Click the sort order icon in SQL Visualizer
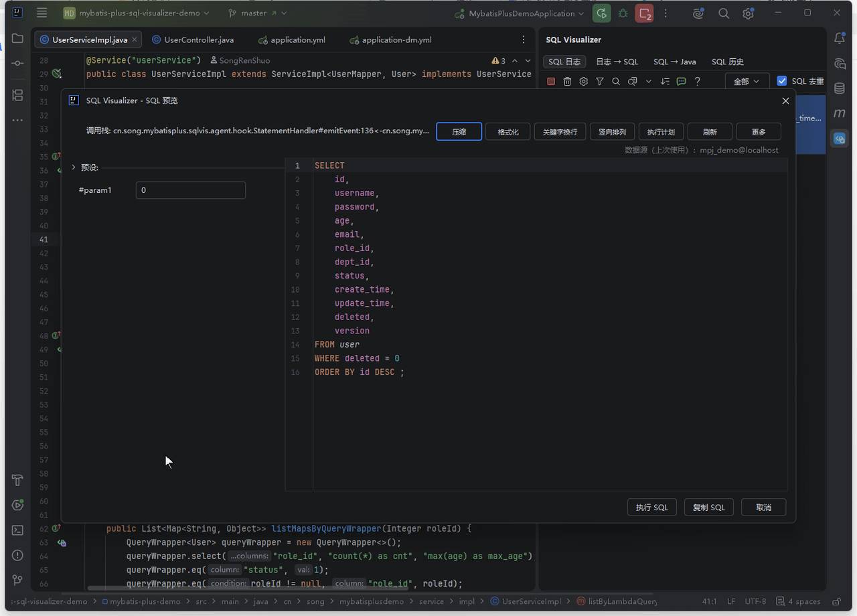 [x=665, y=82]
